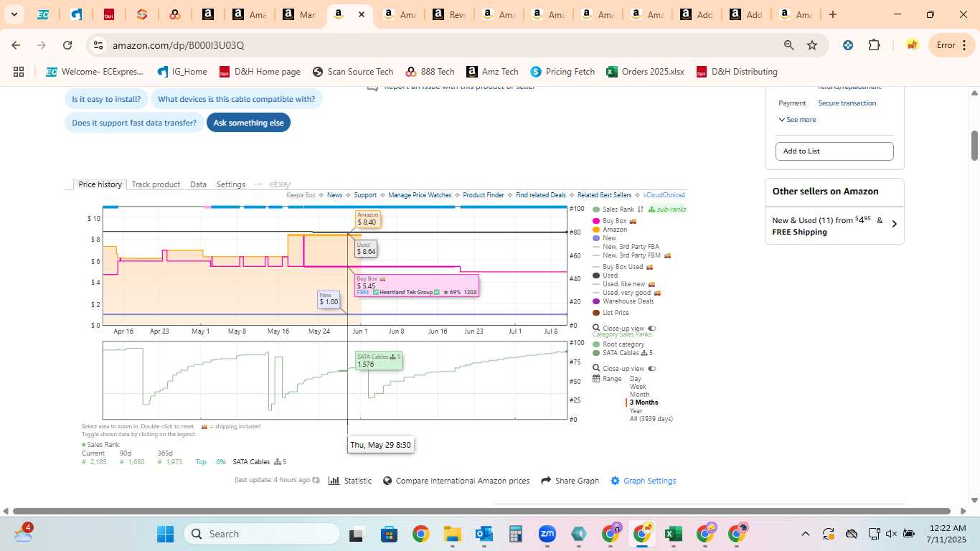This screenshot has height=551, width=980.
Task: Switch to Keepa Settings tab
Action: pos(231,184)
